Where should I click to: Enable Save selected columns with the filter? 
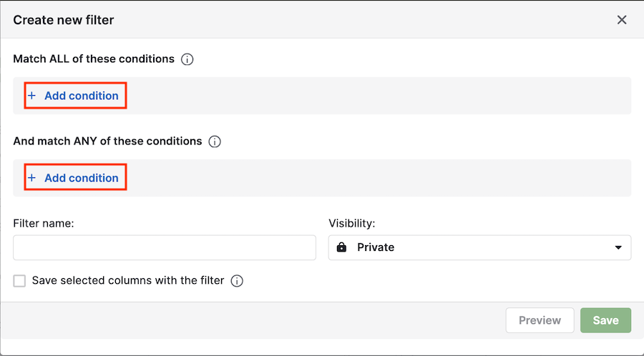19,281
